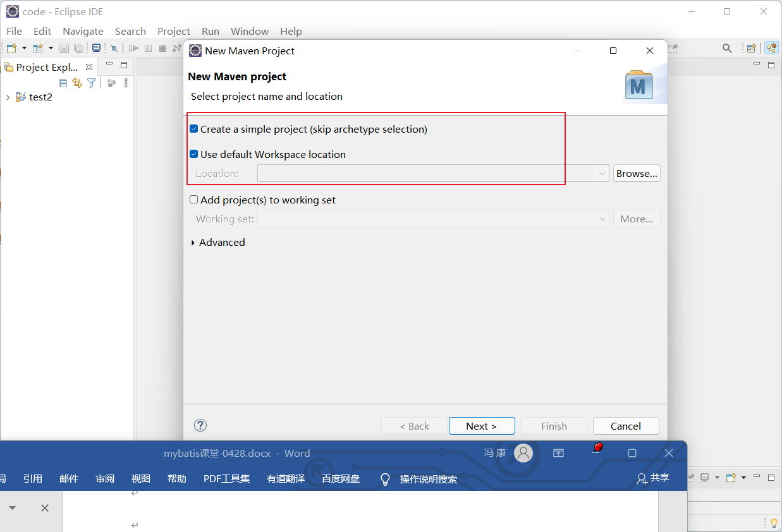
Task: Click the Eclipse search magnifier icon
Action: tap(727, 48)
